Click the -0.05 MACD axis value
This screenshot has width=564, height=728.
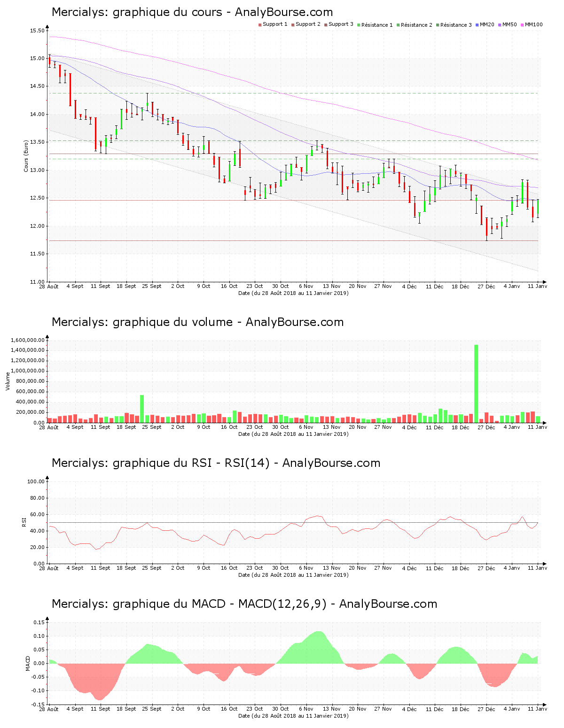click(39, 677)
